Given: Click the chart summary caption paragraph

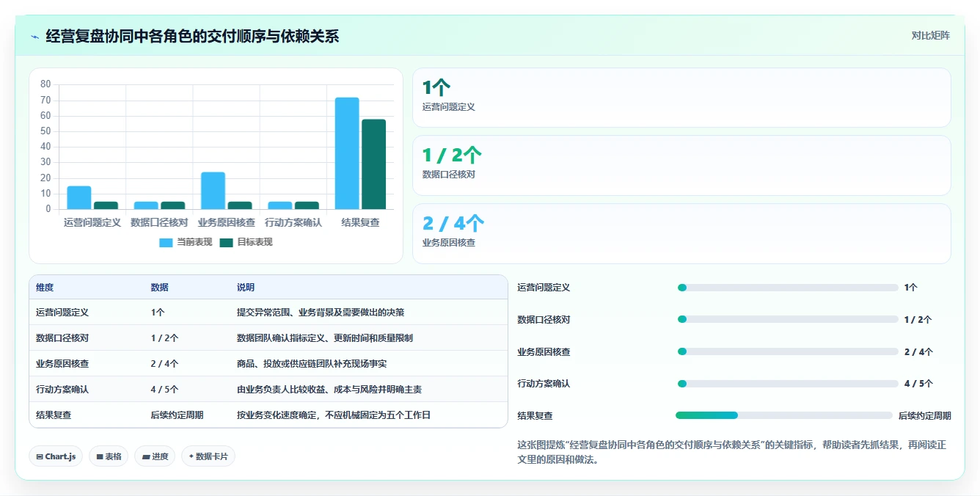Looking at the screenshot, I should click(734, 453).
